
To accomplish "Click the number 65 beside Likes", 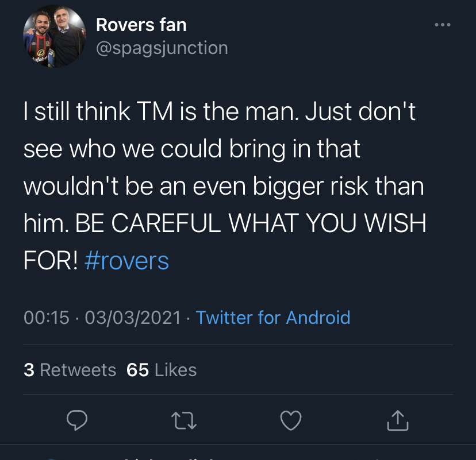I will point(137,370).
